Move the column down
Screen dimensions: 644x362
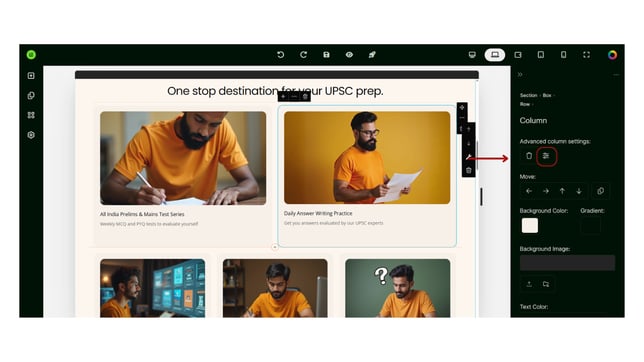point(579,191)
